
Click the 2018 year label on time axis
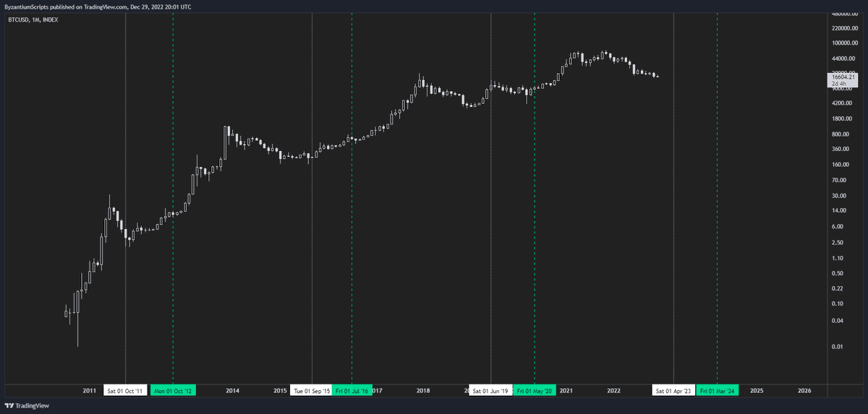[423, 391]
